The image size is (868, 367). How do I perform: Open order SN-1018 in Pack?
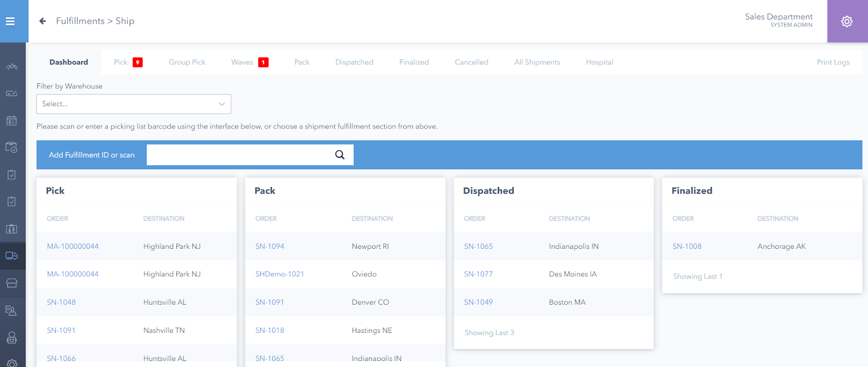(270, 331)
